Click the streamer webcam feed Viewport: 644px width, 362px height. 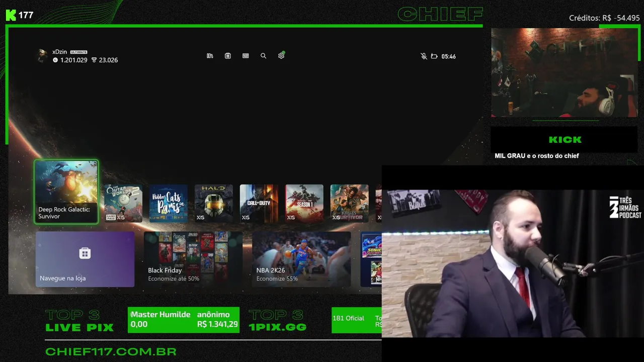pyautogui.click(x=565, y=72)
